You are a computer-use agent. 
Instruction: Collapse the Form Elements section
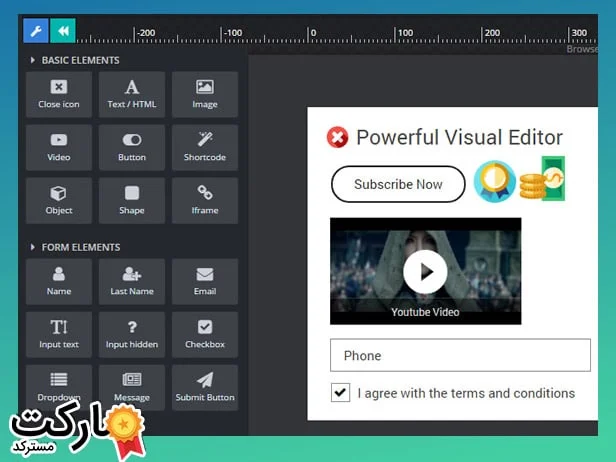click(x=32, y=247)
